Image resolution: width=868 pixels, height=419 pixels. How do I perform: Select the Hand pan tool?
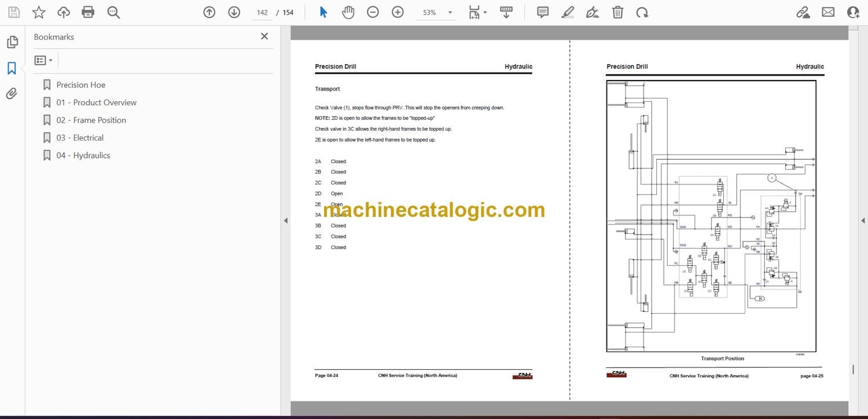pos(348,12)
